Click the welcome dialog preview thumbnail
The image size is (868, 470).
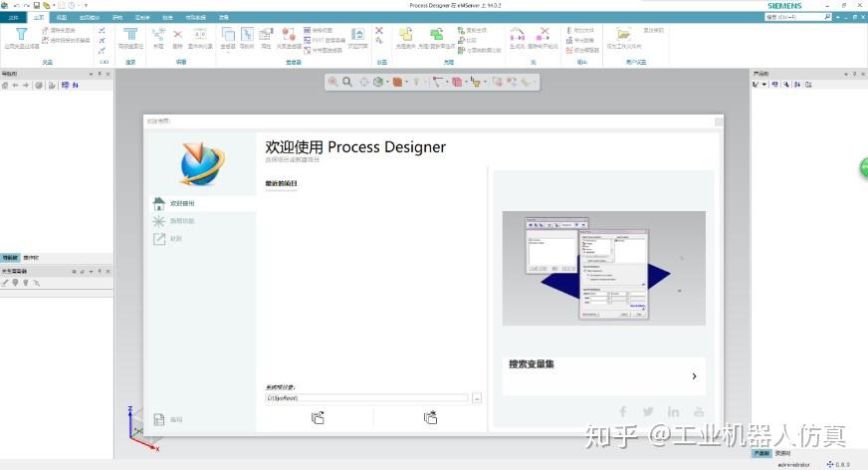[604, 268]
